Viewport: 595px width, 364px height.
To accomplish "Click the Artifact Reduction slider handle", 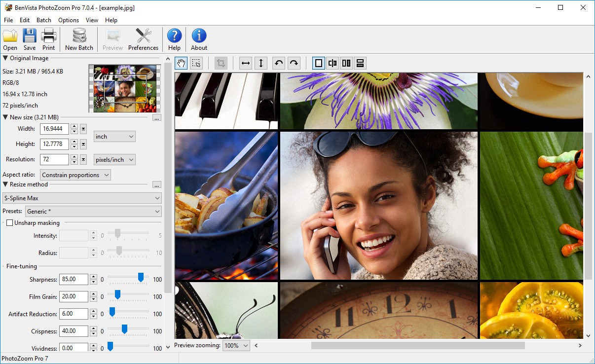I will (x=112, y=312).
